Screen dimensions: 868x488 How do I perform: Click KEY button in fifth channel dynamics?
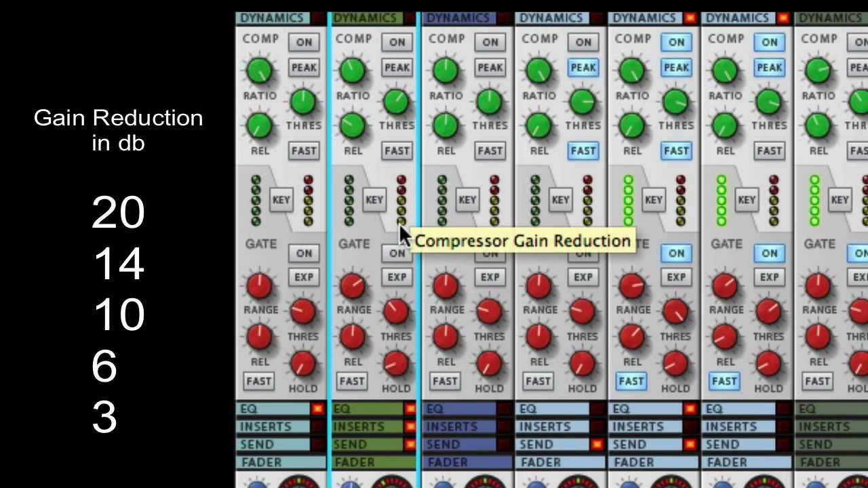tap(653, 200)
